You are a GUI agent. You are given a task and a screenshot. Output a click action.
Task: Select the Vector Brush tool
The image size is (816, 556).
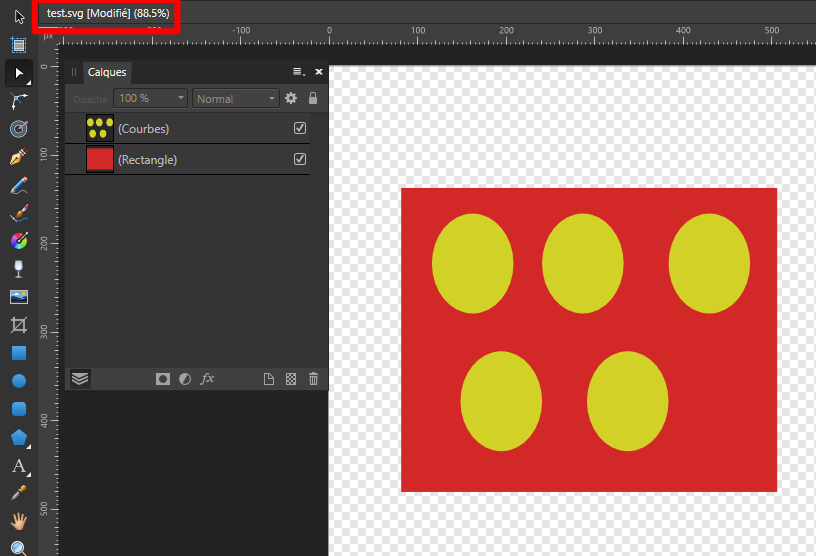19,213
